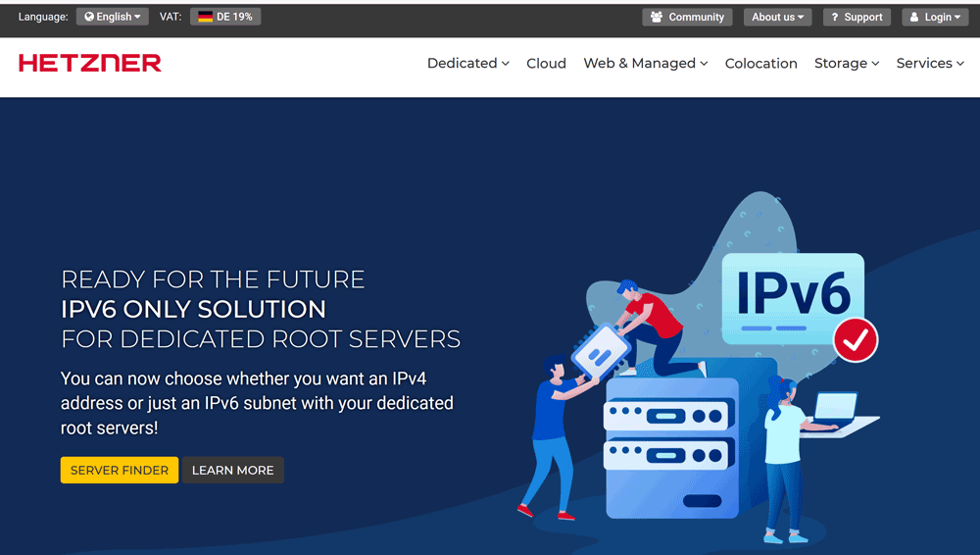Click the heading "IPV6 ONLY SOLUTION"

pos(193,309)
